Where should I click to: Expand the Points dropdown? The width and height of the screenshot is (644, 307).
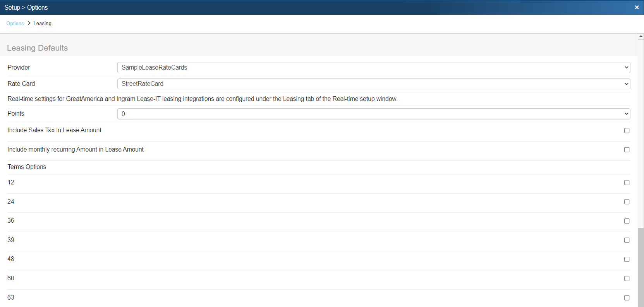coord(373,114)
